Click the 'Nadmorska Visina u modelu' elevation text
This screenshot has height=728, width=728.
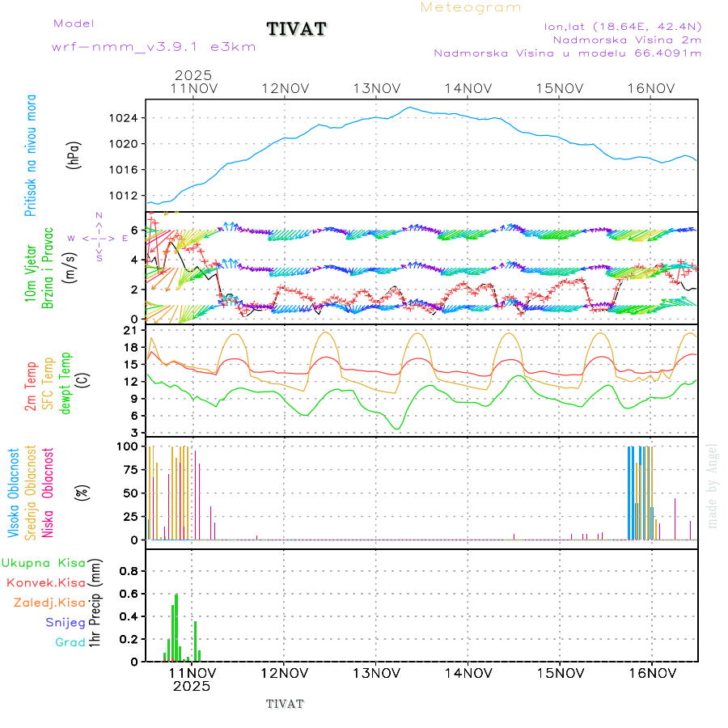click(567, 53)
